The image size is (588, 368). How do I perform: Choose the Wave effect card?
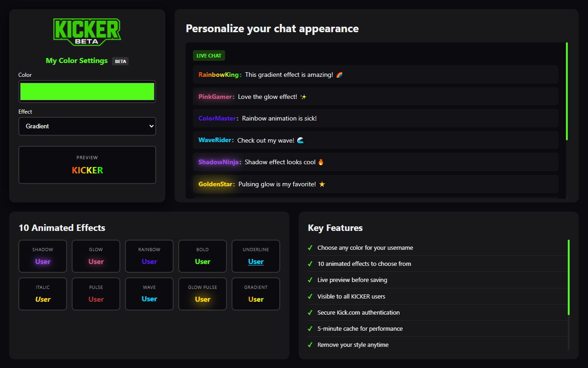pyautogui.click(x=149, y=294)
